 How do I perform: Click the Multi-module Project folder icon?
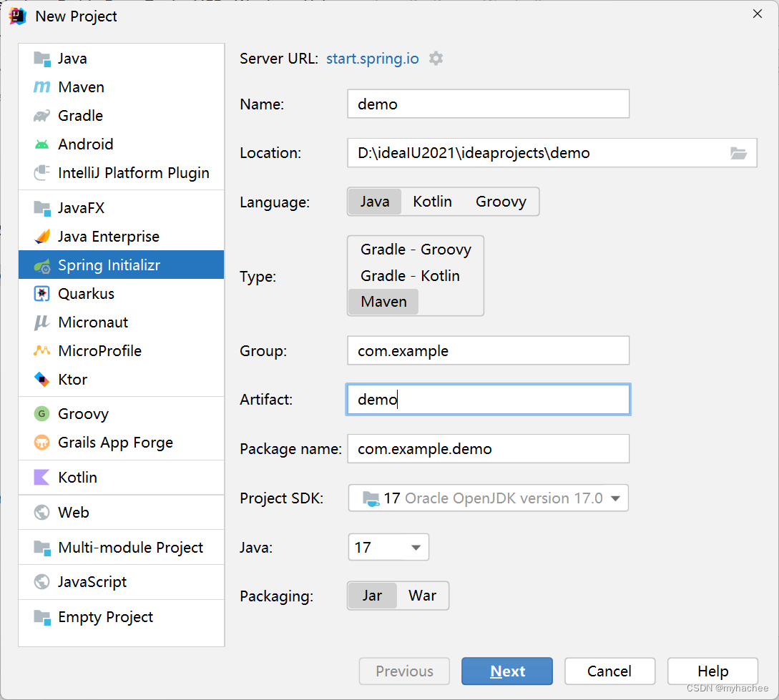(x=42, y=548)
